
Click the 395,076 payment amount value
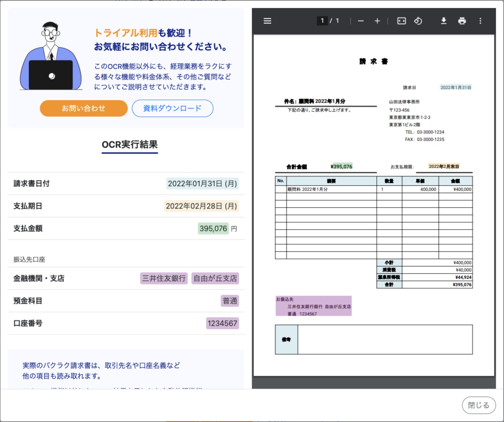click(x=213, y=229)
